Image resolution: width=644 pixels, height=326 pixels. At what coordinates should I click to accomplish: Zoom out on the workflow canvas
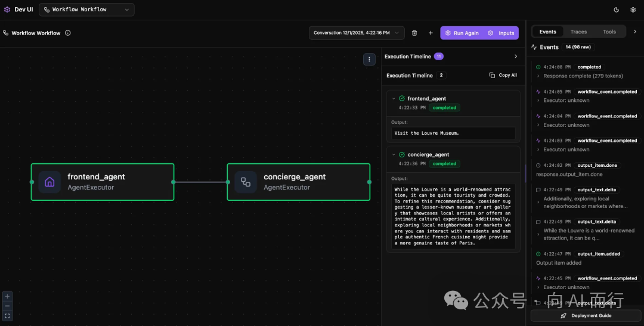click(7, 306)
